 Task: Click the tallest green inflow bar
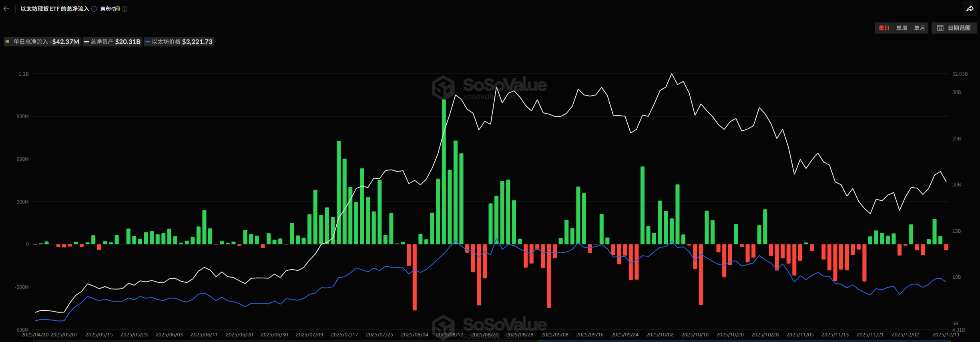[444, 172]
